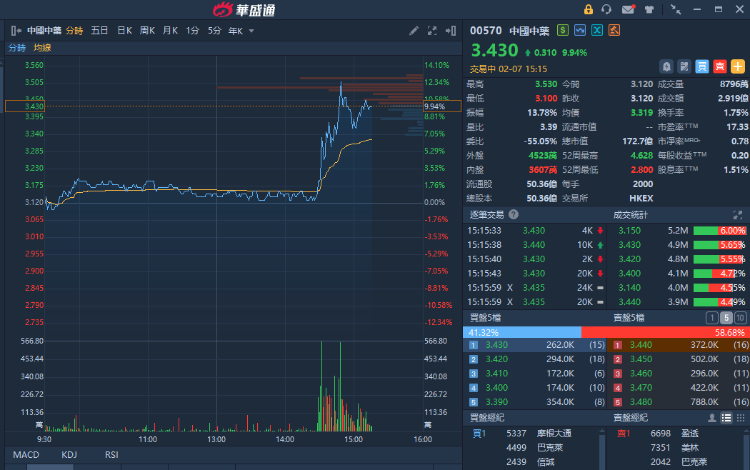The image size is (750, 470).
Task: Open customer support headset icon
Action: tap(607, 9)
